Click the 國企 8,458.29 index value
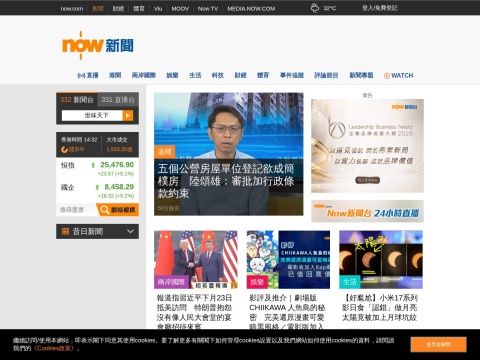Viewport: 480px width, 360px height. 119,187
